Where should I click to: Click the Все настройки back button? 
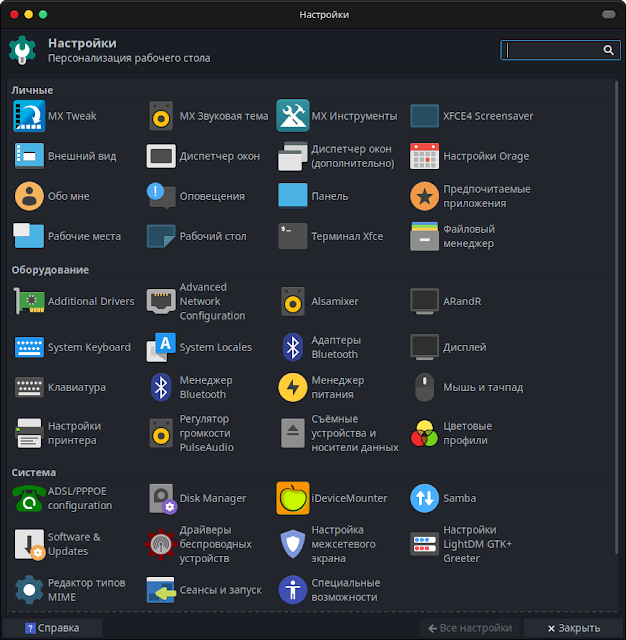point(470,628)
